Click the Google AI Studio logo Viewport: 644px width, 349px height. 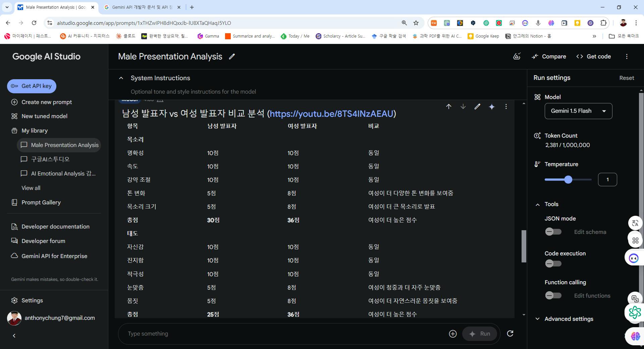(46, 56)
